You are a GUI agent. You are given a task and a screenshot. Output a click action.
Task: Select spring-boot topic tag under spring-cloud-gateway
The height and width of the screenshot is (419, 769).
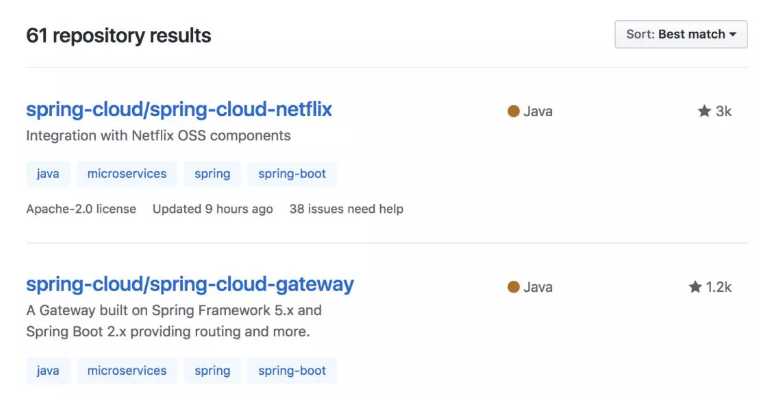coord(292,370)
